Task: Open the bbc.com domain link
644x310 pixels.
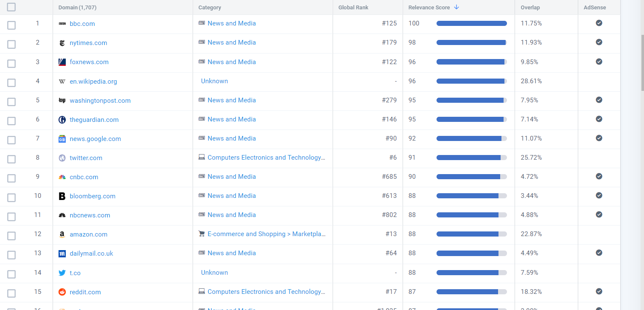Action: click(82, 24)
